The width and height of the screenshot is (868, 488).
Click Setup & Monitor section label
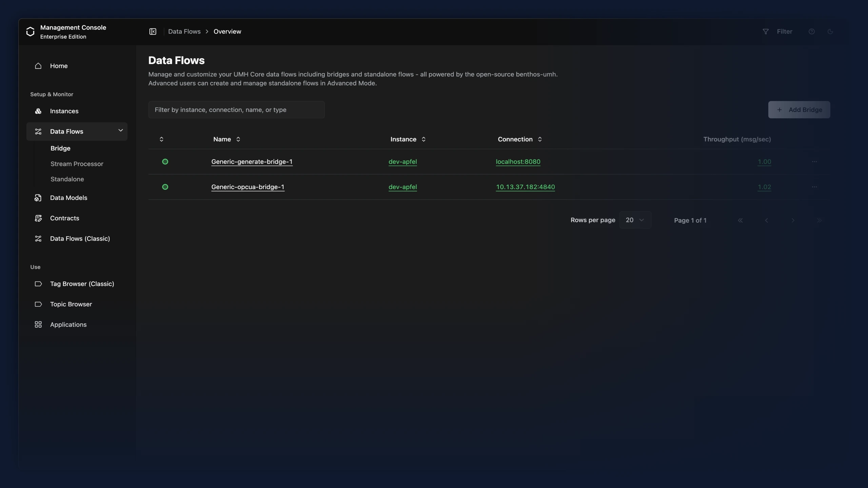[x=52, y=94]
